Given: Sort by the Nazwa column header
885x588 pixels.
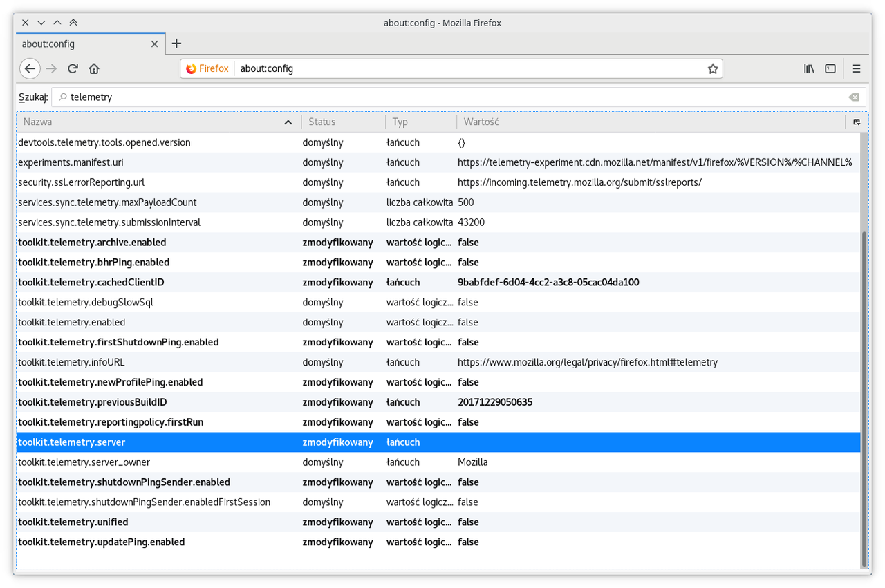Looking at the screenshot, I should (x=159, y=122).
